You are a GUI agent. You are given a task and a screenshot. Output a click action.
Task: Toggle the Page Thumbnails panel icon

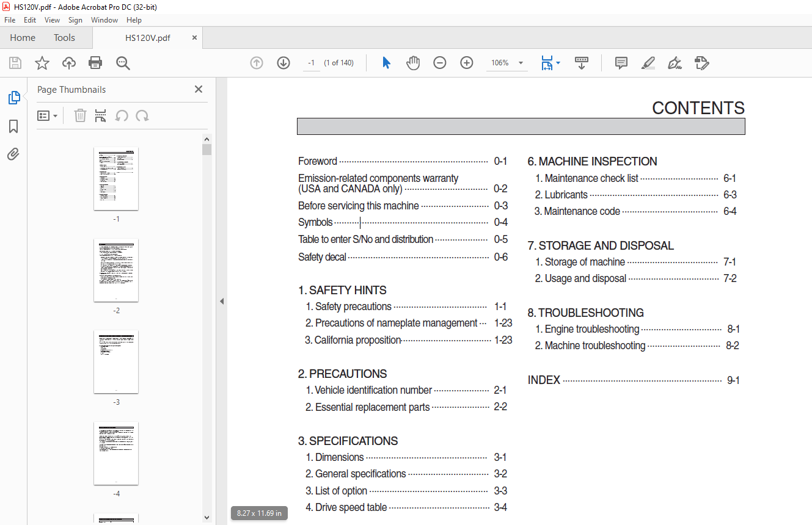click(x=13, y=98)
